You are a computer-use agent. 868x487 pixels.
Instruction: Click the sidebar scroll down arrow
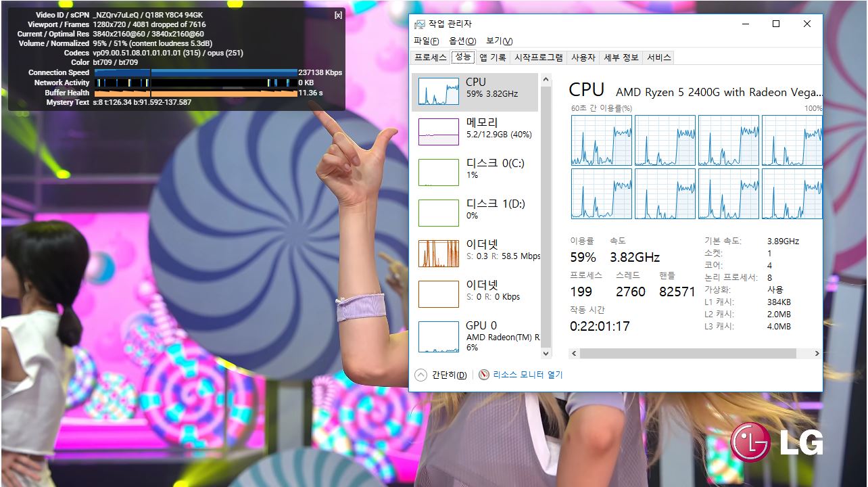(546, 354)
